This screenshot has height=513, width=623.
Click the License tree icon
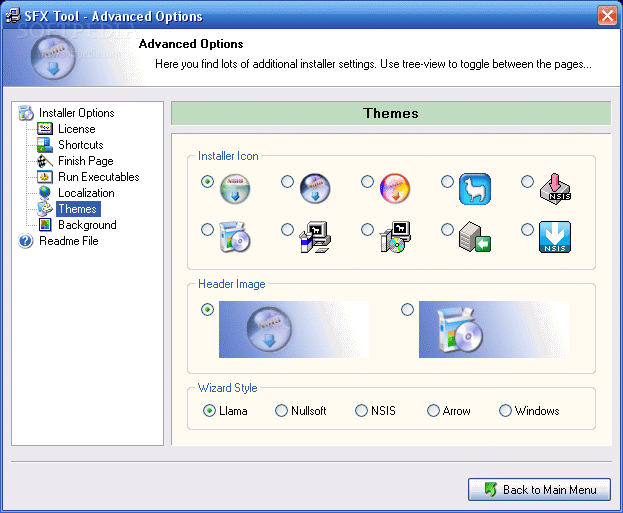click(45, 129)
